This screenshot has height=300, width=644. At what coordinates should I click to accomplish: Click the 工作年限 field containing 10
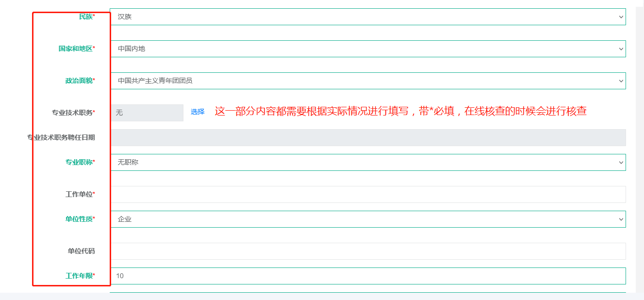click(x=367, y=276)
